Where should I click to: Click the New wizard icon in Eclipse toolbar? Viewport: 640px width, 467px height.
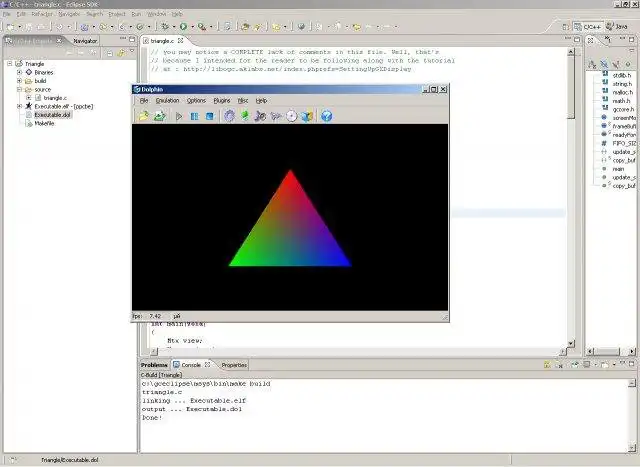click(10, 27)
